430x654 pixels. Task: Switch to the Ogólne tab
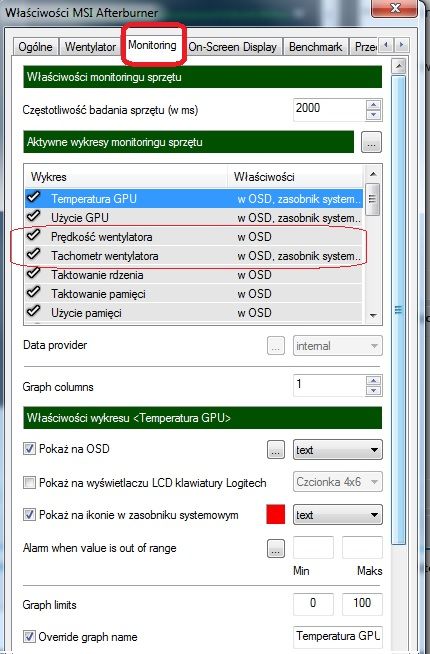click(x=36, y=46)
